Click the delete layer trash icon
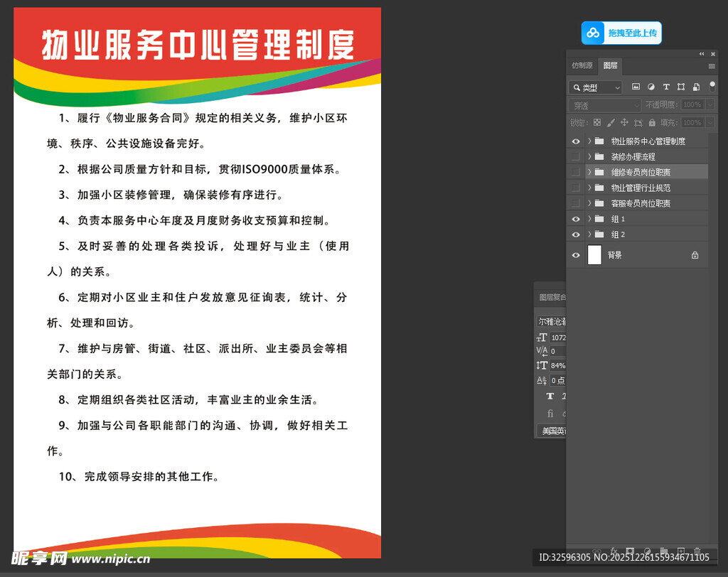The image size is (728, 577). 697,551
